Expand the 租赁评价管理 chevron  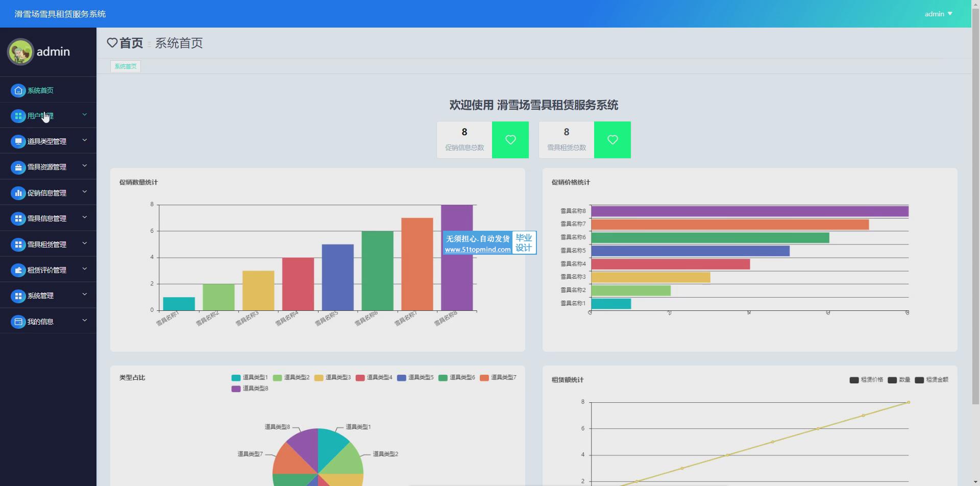point(85,269)
